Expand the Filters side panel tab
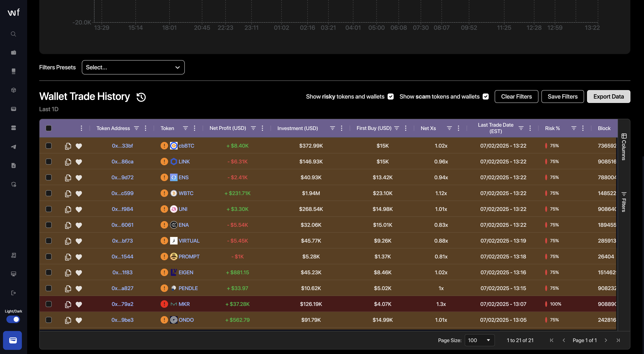 [x=624, y=202]
